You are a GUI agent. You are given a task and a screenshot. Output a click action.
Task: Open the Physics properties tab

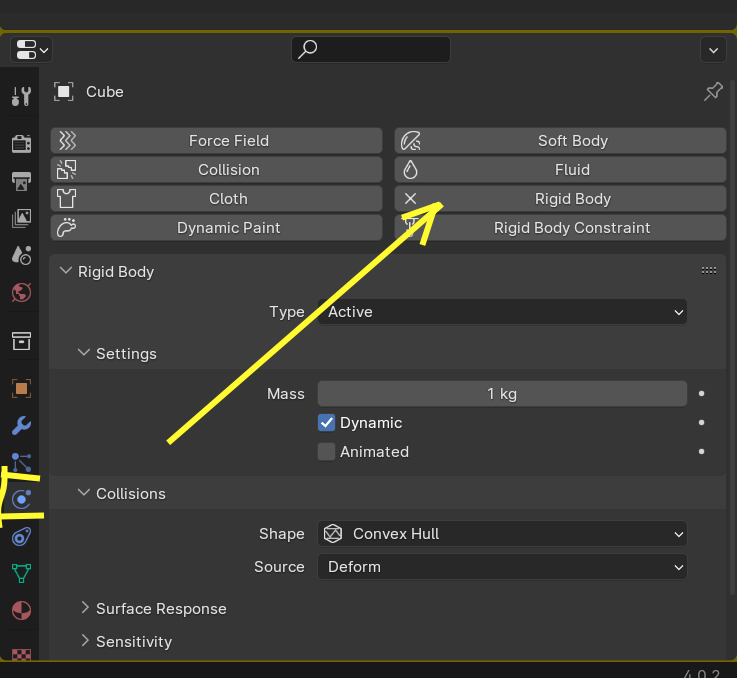[x=21, y=499]
